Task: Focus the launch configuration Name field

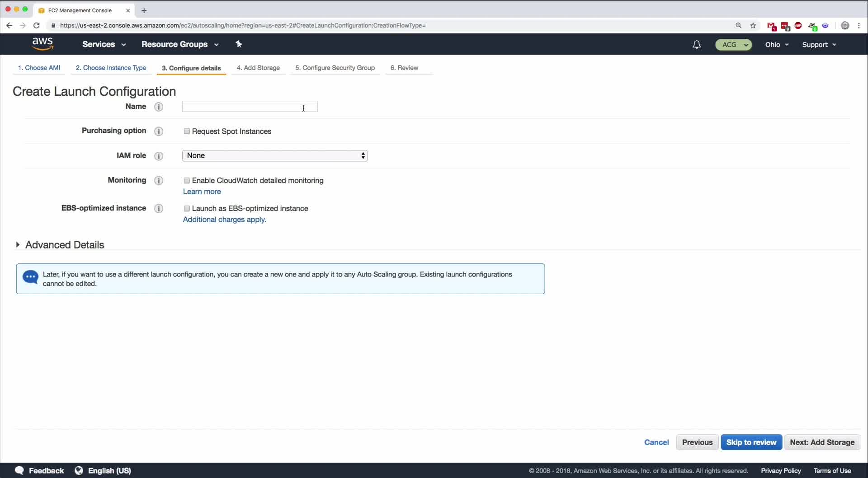Action: [x=250, y=107]
